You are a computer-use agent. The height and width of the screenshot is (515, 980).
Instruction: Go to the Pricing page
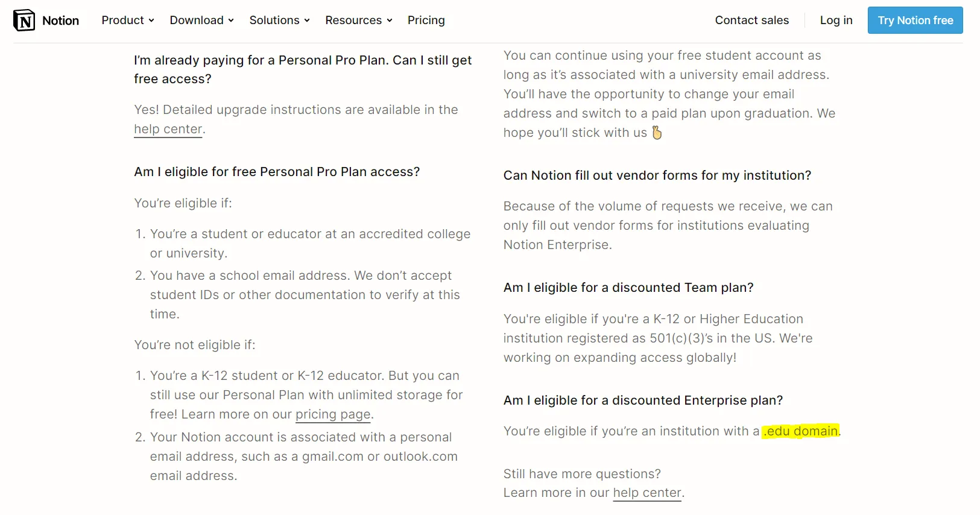[426, 21]
